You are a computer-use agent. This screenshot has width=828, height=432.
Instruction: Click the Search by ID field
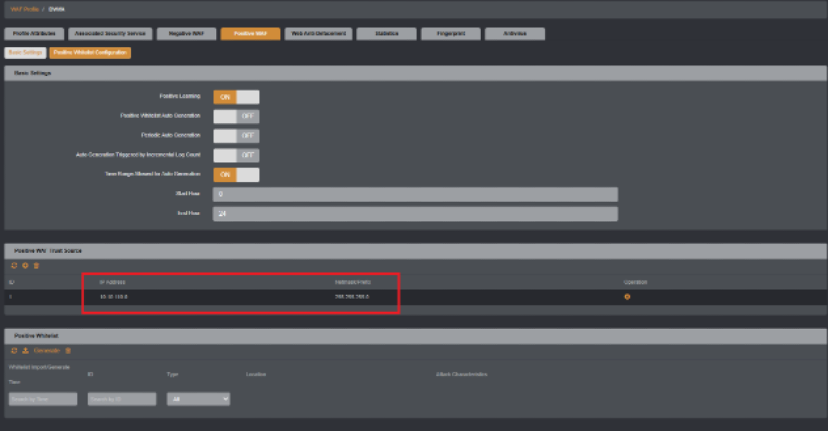(122, 399)
